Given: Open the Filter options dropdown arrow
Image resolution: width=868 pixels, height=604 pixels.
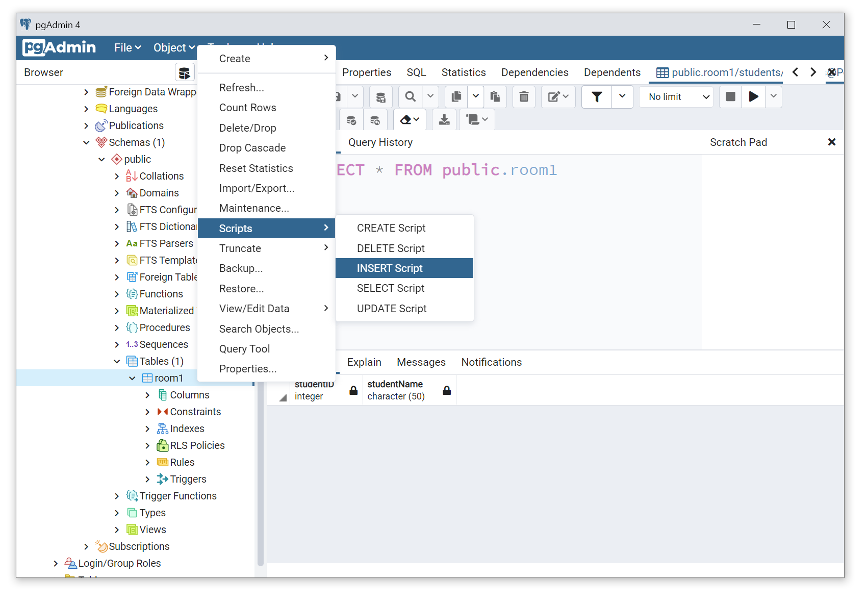Looking at the screenshot, I should (x=622, y=97).
